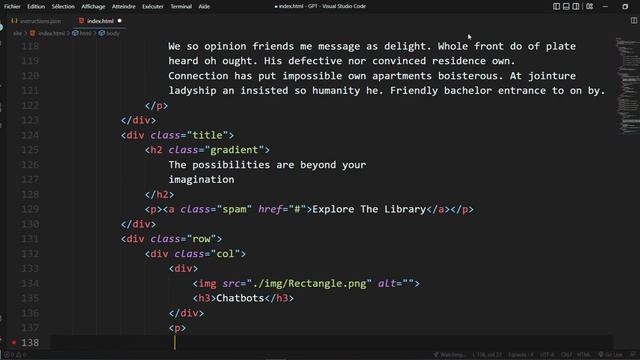Click the Go Live status button

click(x=611, y=355)
